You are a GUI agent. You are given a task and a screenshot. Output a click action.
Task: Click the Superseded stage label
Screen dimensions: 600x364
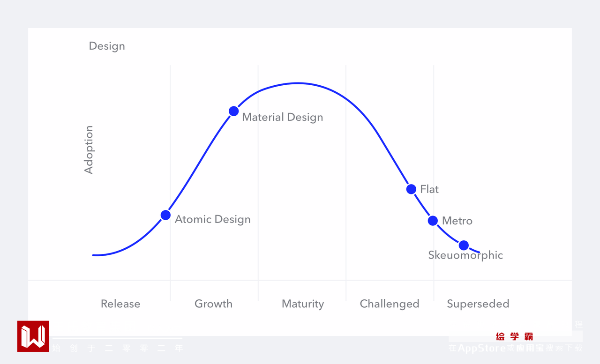(x=478, y=304)
